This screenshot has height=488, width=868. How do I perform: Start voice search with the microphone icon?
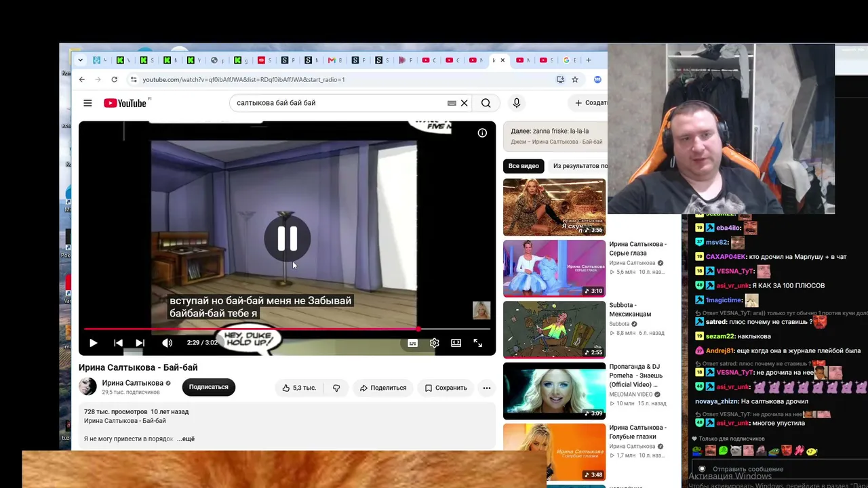click(517, 103)
